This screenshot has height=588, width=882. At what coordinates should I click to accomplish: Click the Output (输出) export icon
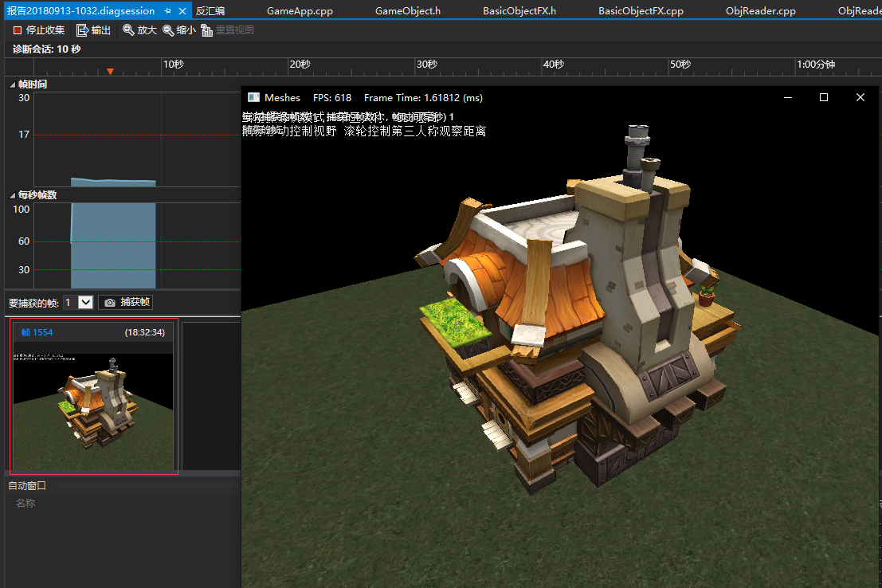pyautogui.click(x=82, y=30)
